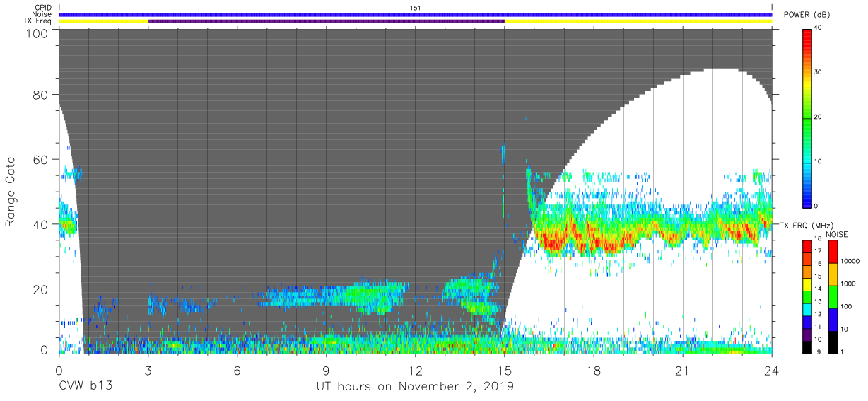Viewport: 868px width, 401px height.
Task: Click the UT hours tick label 18
Action: pos(593,371)
